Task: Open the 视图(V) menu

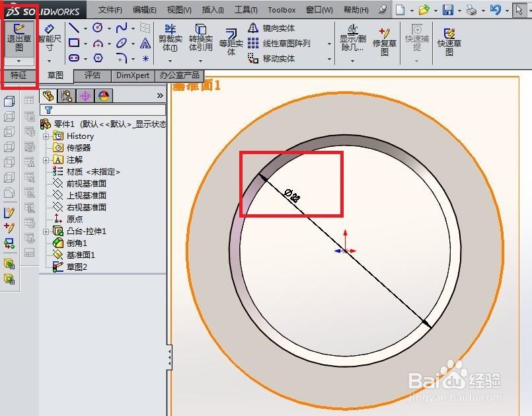Action: pos(179,10)
